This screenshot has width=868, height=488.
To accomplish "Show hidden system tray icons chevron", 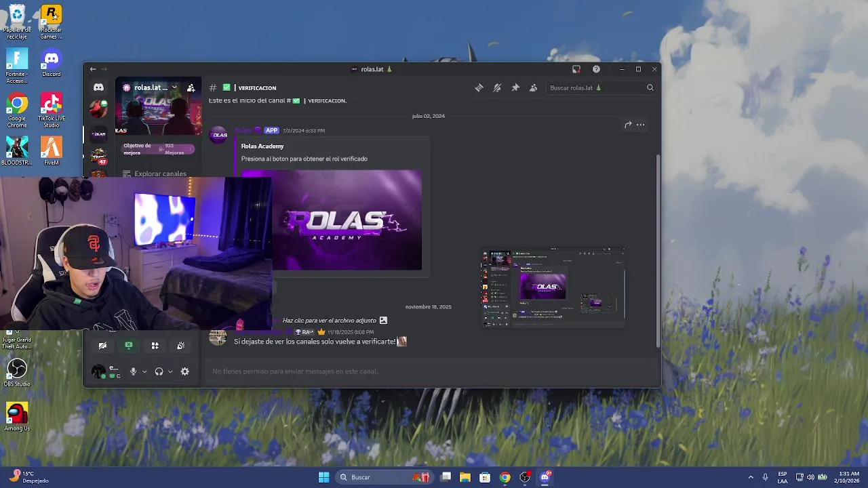I will pos(751,477).
